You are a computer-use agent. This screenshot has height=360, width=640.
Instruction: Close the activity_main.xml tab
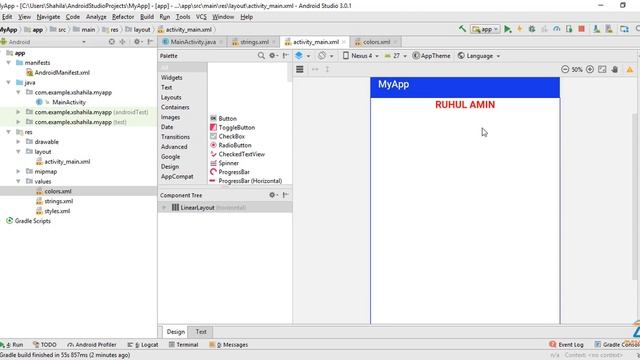(344, 42)
